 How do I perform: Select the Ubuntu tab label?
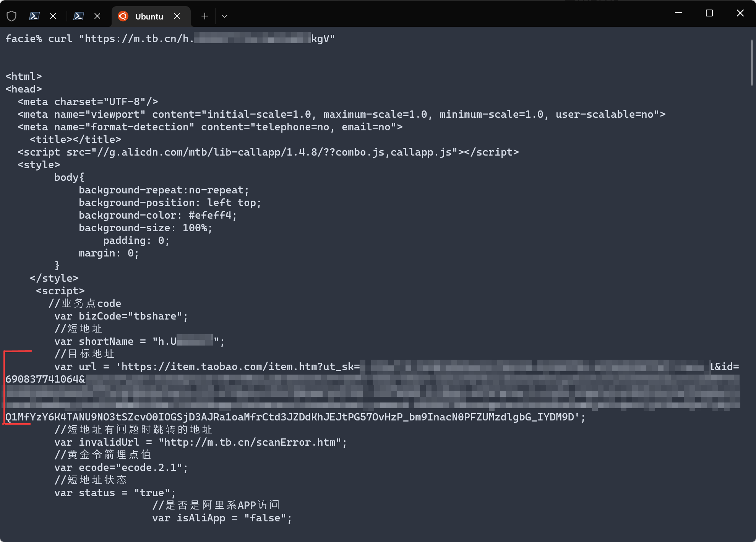point(149,16)
